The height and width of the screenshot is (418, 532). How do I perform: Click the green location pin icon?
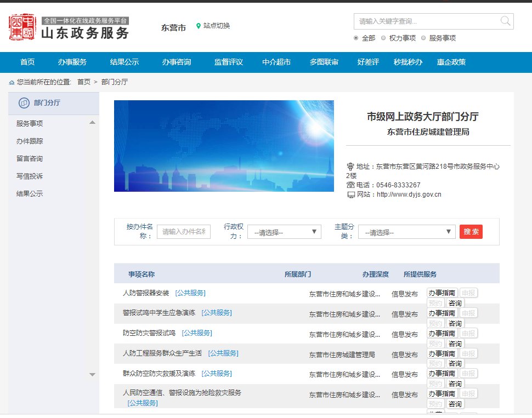(x=199, y=26)
